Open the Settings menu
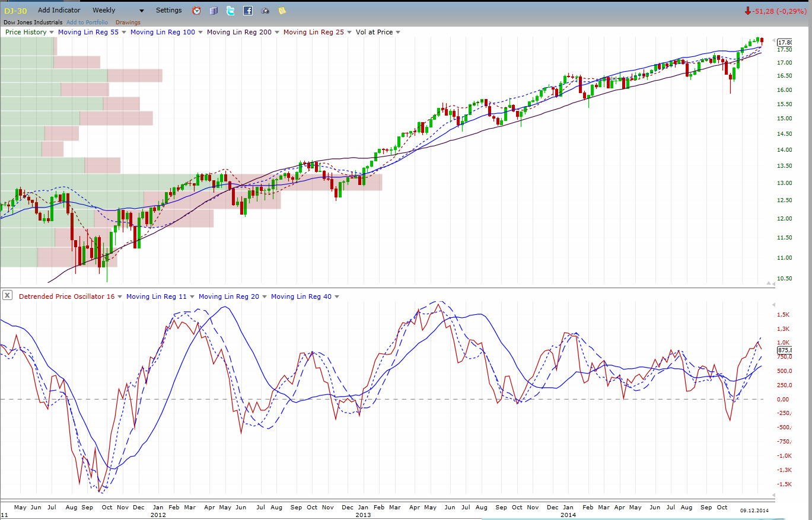812x520 pixels. (169, 11)
